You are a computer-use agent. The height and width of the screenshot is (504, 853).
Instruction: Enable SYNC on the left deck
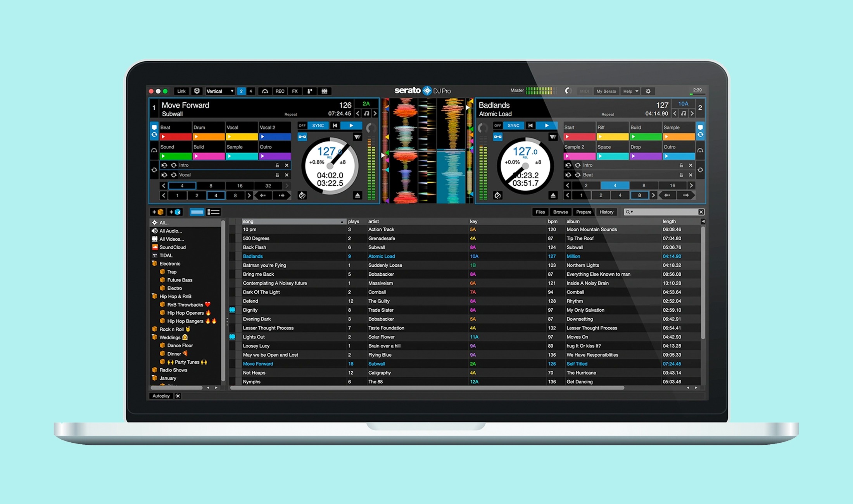(x=318, y=125)
